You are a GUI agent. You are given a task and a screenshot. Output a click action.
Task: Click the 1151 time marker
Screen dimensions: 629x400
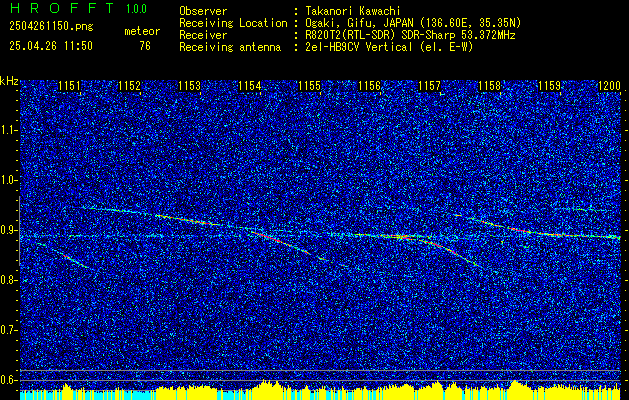tap(69, 86)
